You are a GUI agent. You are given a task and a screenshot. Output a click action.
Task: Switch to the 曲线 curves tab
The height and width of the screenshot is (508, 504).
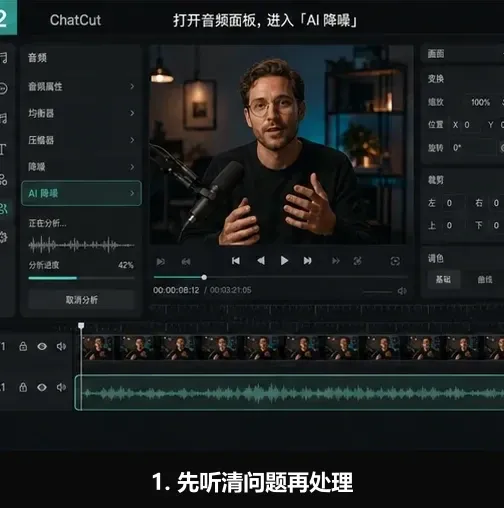point(485,279)
